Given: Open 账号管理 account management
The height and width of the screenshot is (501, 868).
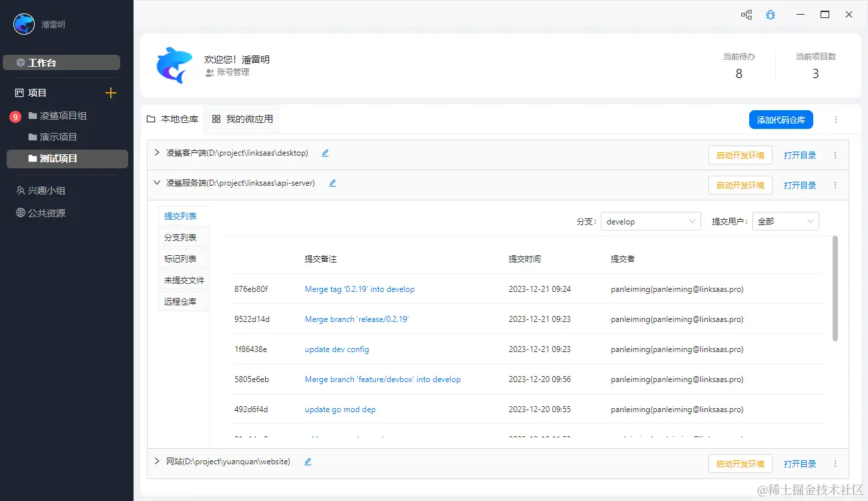Looking at the screenshot, I should [x=228, y=72].
